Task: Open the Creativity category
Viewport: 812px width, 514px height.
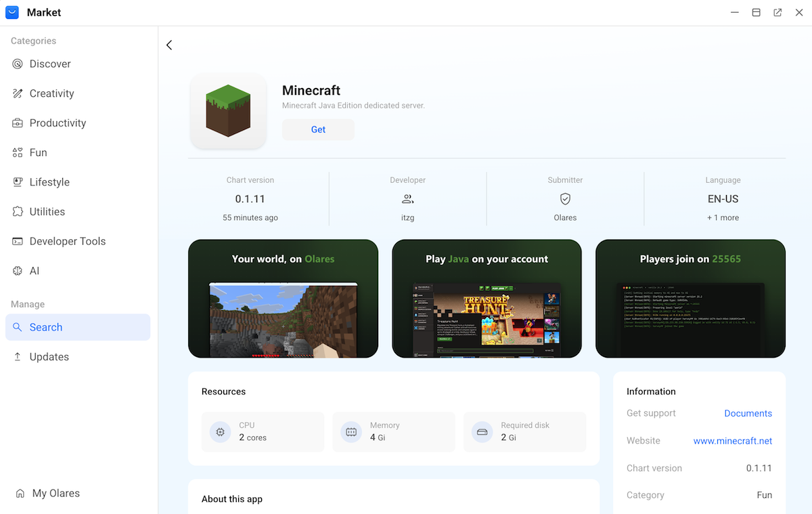Action: click(x=51, y=93)
